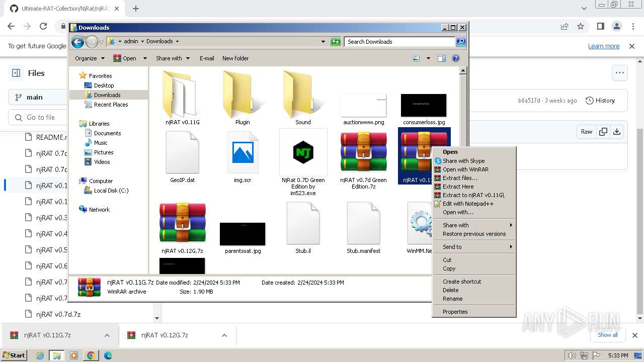The width and height of the screenshot is (644, 362).
Task: Select Recent Places in navigation pane
Action: click(x=111, y=105)
